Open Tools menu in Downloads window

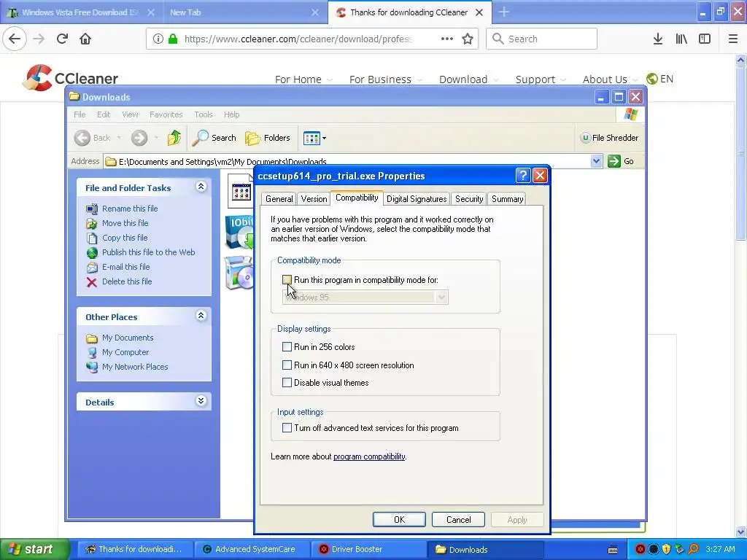(204, 114)
